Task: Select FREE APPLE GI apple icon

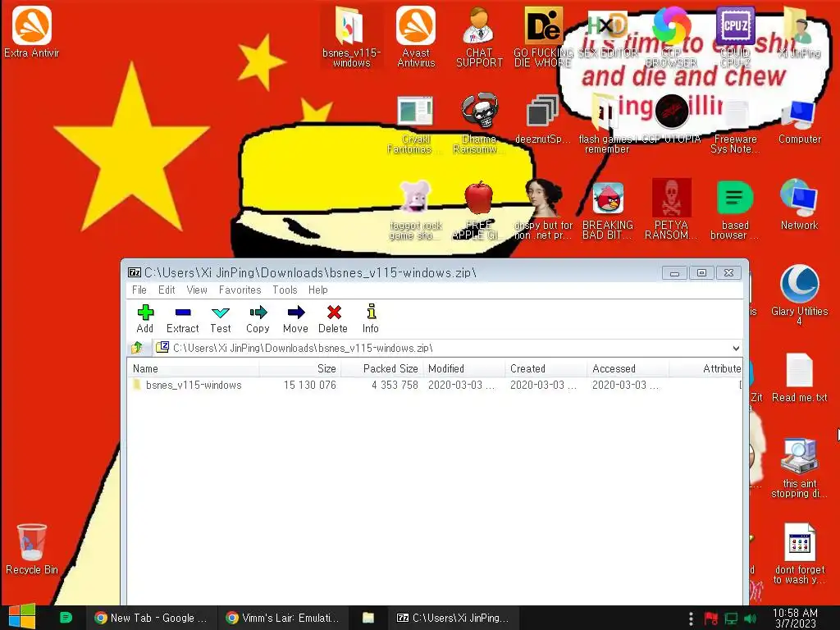Action: 478,210
